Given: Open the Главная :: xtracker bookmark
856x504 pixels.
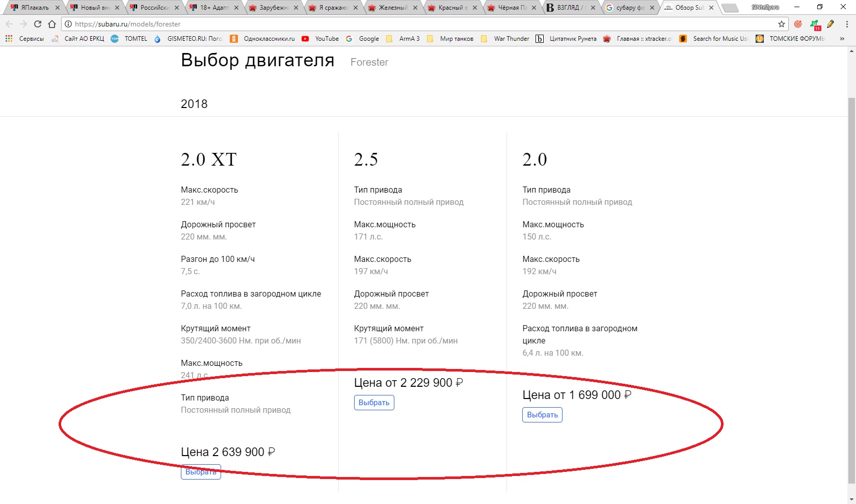Looking at the screenshot, I should pyautogui.click(x=638, y=39).
